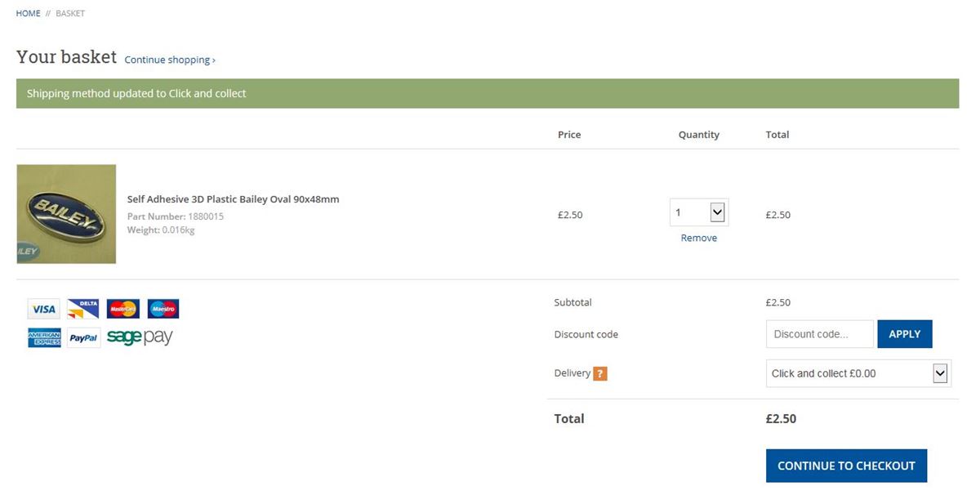980x504 pixels.
Task: Open the Delivery help question mark icon
Action: click(600, 374)
